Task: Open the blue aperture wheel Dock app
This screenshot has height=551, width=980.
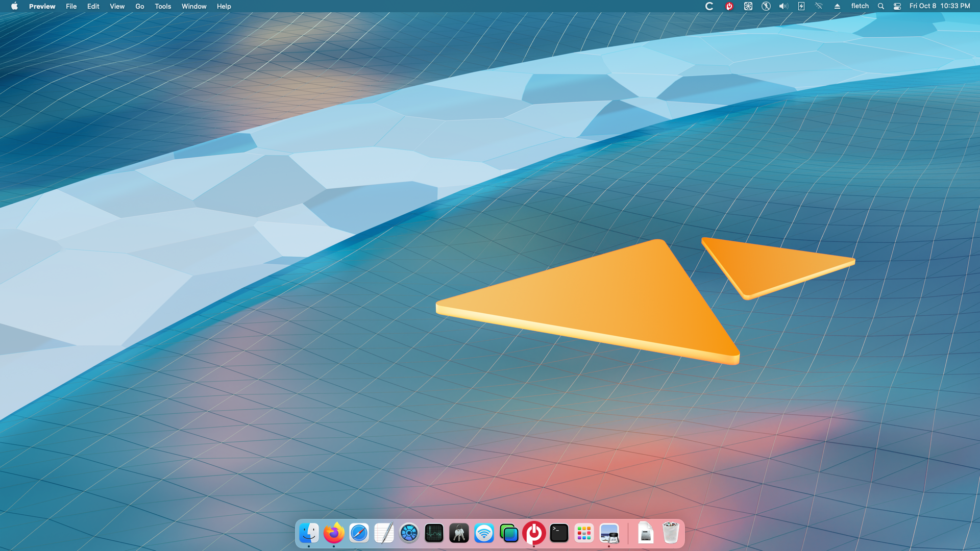Action: pos(409,533)
